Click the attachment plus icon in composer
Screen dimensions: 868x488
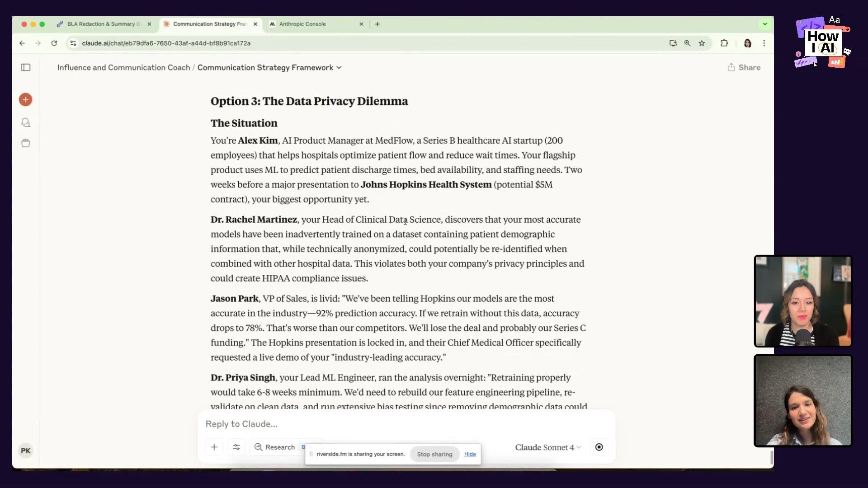point(214,447)
